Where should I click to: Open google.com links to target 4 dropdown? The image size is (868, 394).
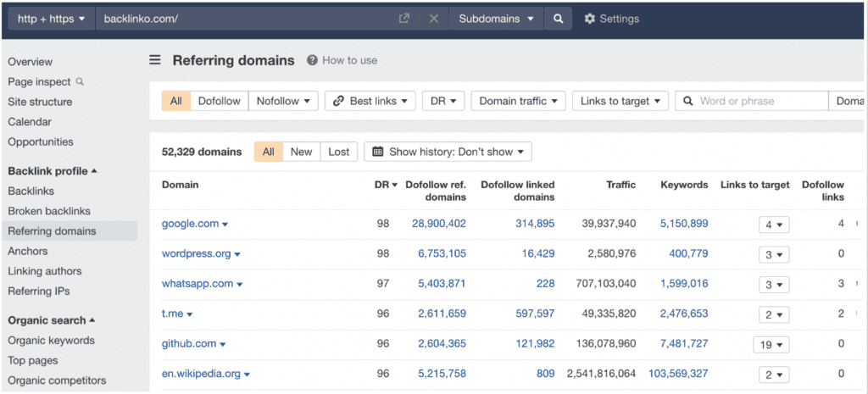774,225
